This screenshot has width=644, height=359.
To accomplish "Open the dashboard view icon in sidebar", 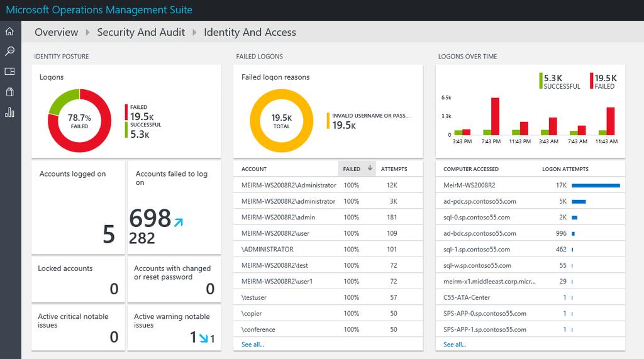I will coord(9,72).
